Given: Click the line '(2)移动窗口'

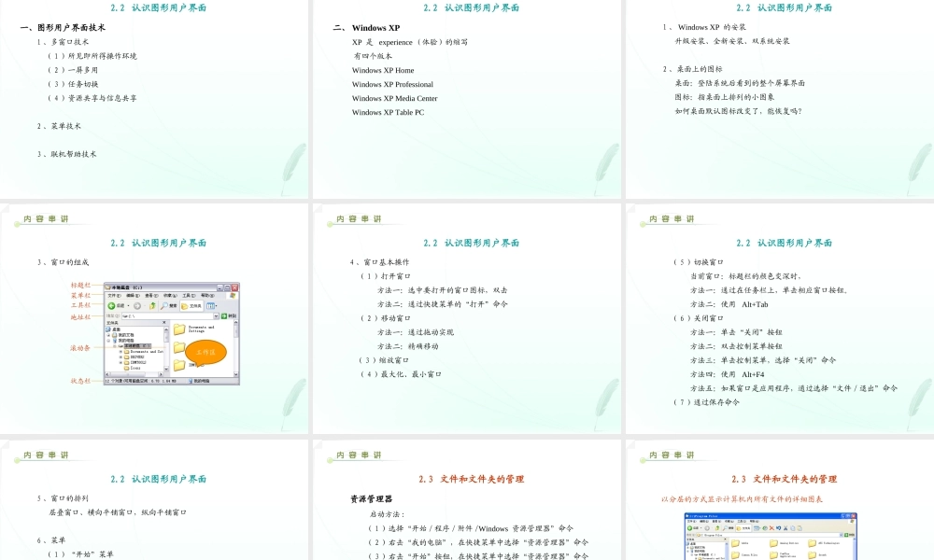Looking at the screenshot, I should (386, 318).
